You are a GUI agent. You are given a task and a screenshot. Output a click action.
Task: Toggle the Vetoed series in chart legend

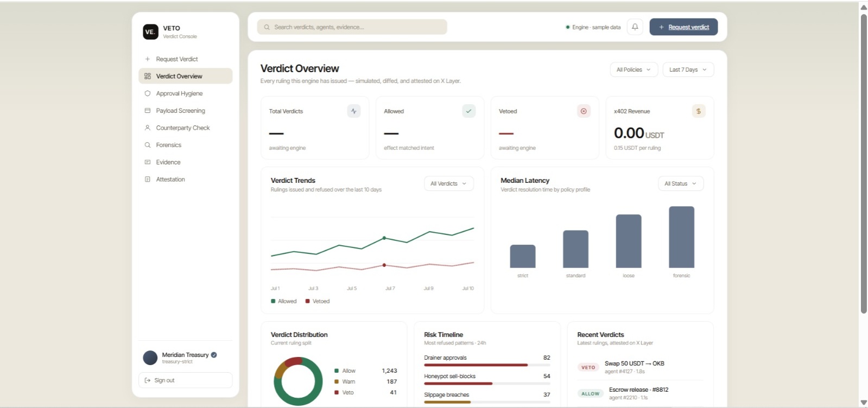pos(318,301)
